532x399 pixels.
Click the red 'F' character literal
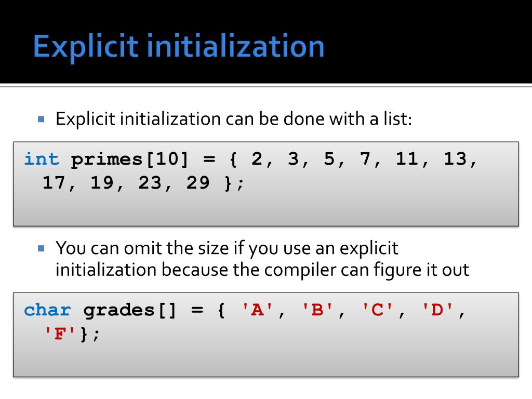pyautogui.click(x=60, y=334)
